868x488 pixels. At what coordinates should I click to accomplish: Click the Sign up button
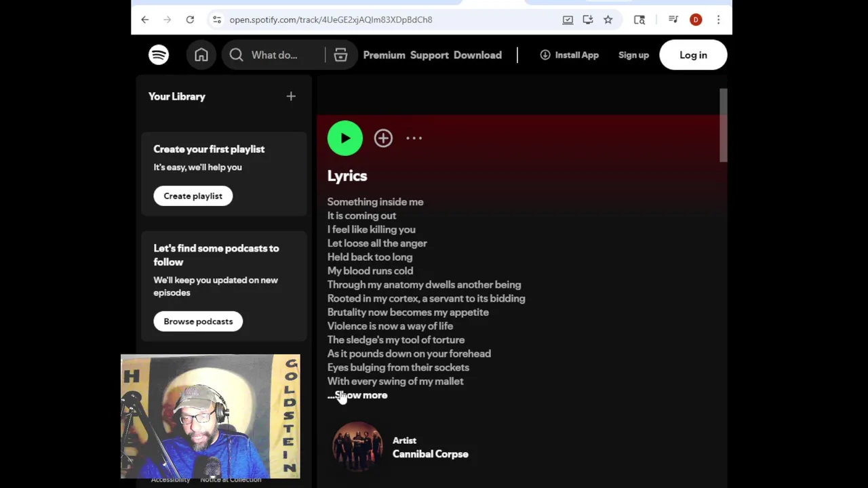[x=633, y=55]
